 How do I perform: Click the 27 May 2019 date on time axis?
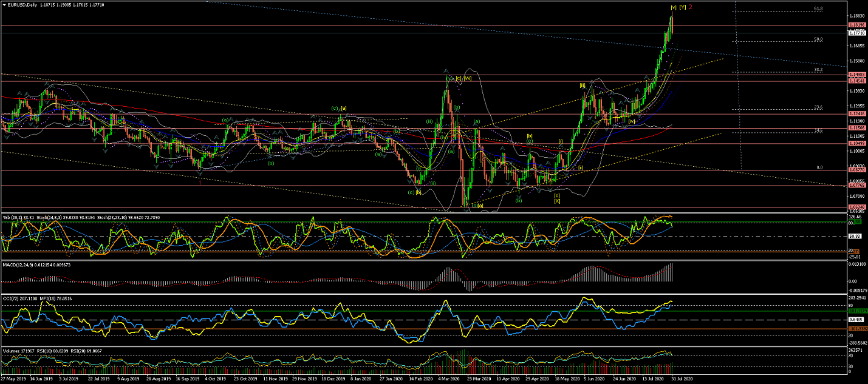pos(13,379)
